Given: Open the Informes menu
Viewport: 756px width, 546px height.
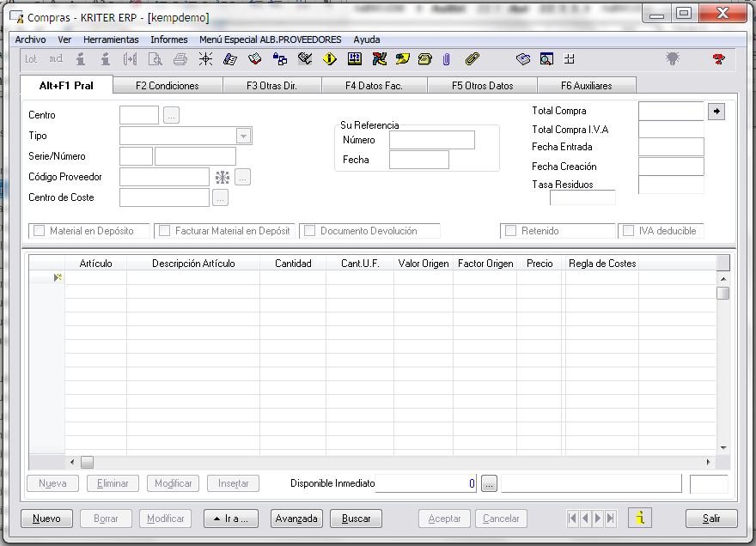Looking at the screenshot, I should coord(168,39).
